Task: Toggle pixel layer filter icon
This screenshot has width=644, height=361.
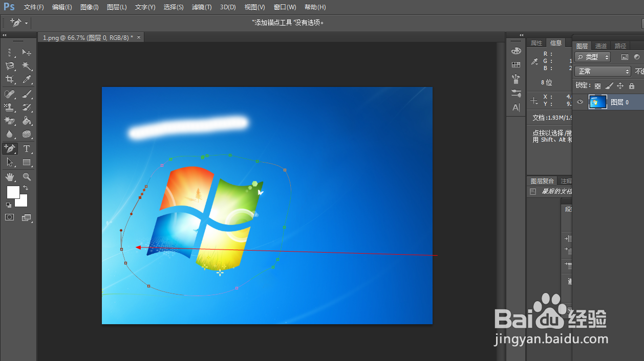Action: [625, 57]
